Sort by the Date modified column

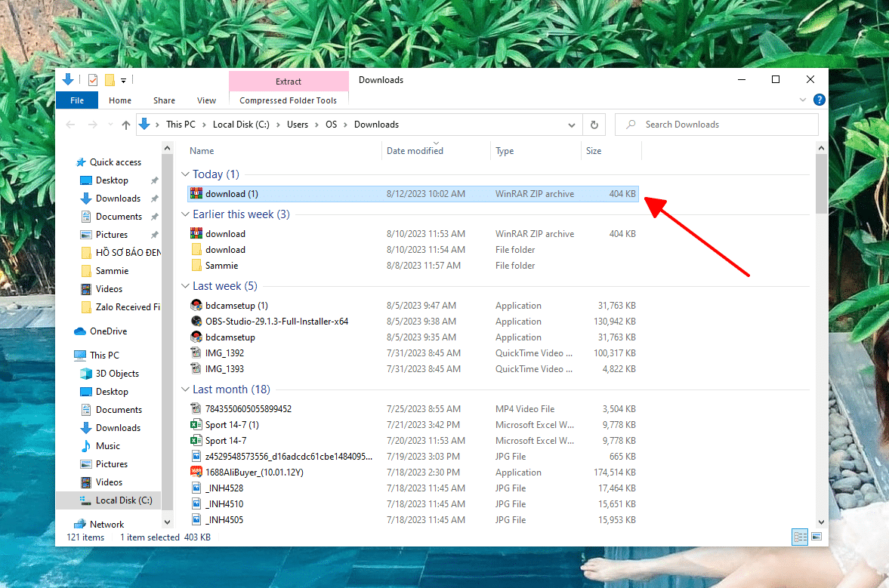415,151
